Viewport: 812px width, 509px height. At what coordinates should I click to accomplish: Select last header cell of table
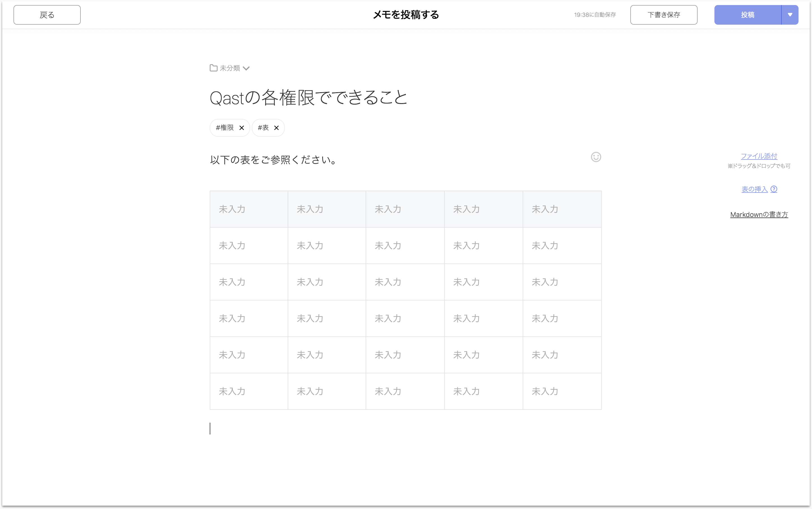(562, 209)
